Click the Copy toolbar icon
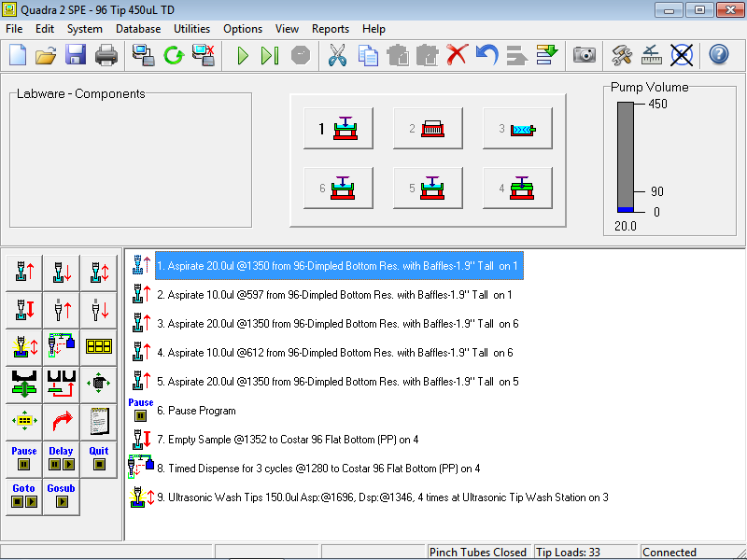Image resolution: width=747 pixels, height=560 pixels. (368, 55)
